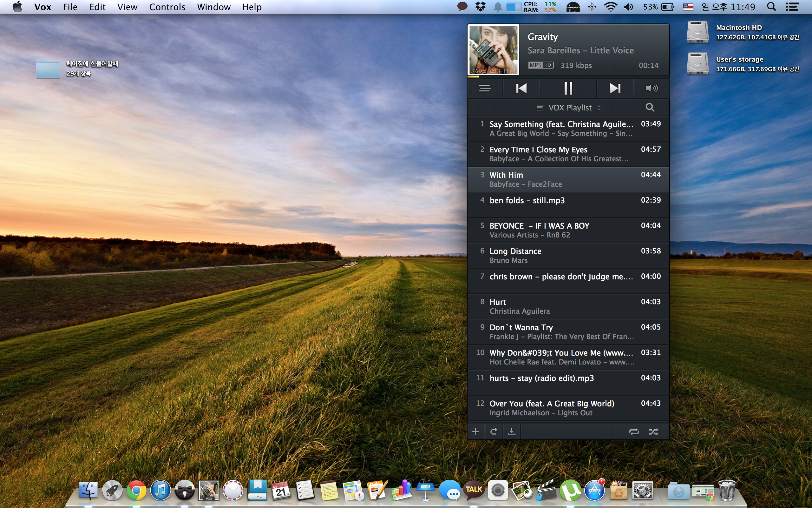Open the volume control in Vox
812x508 pixels.
(x=652, y=88)
